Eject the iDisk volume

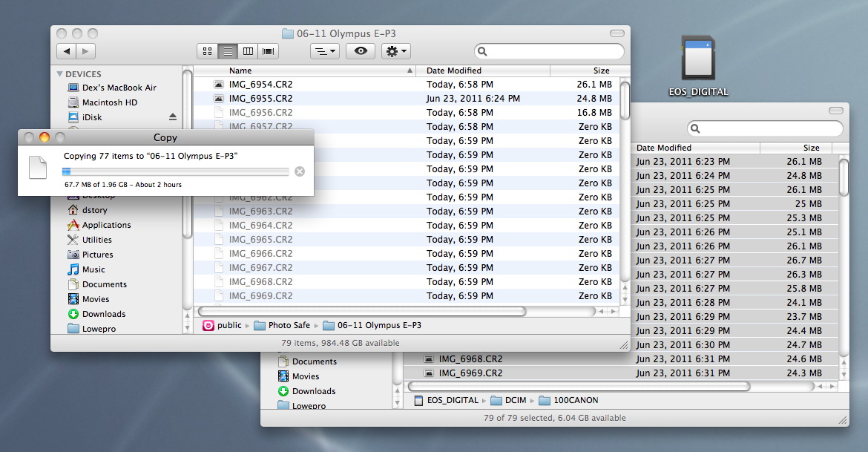point(173,117)
